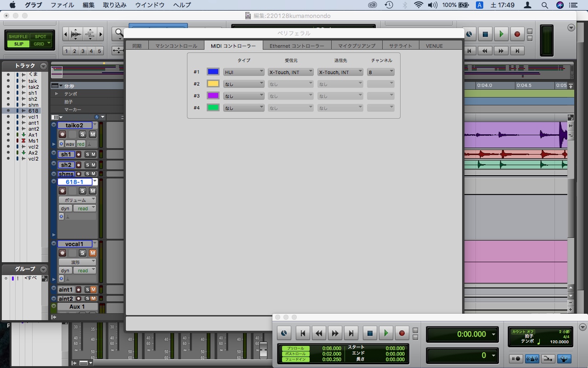
Task: Click Rewind in the floating transport window
Action: [x=319, y=333]
